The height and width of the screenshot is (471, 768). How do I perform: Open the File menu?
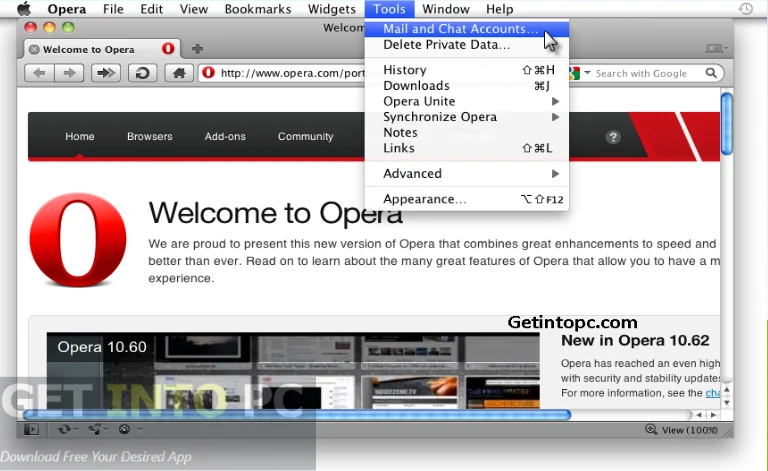click(113, 9)
